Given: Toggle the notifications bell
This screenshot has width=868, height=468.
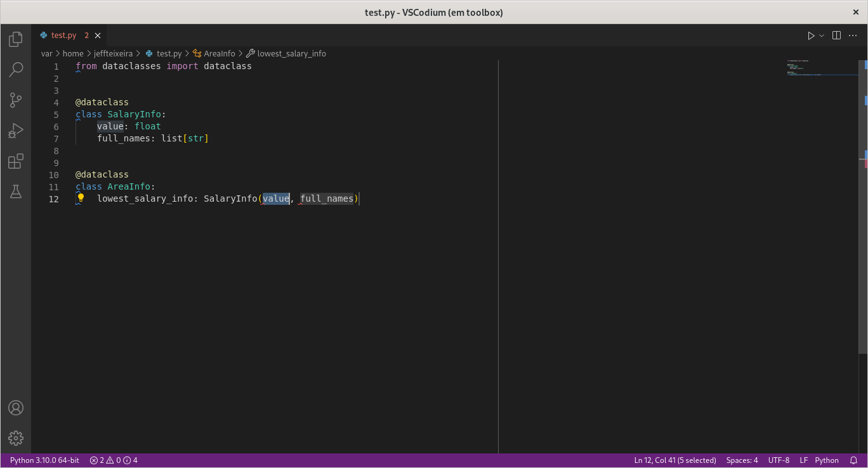Looking at the screenshot, I should tap(853, 460).
